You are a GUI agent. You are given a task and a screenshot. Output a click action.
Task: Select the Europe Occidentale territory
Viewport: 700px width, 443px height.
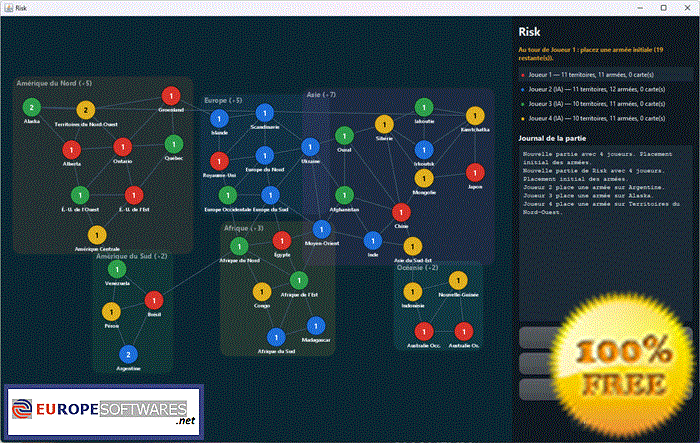[228, 195]
